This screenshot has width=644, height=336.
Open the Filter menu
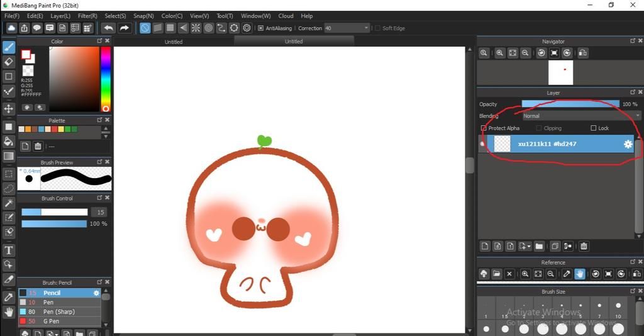click(87, 16)
